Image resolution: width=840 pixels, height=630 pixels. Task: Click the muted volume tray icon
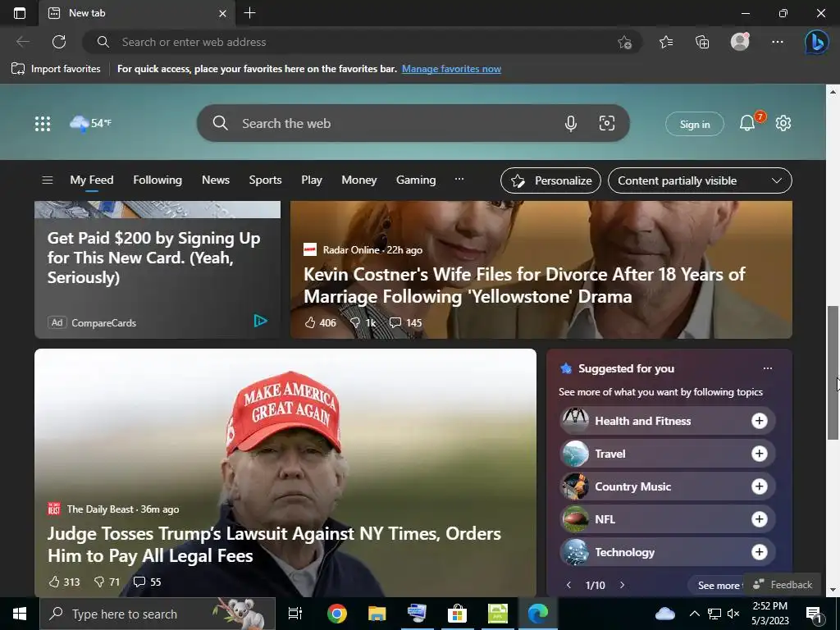(733, 614)
